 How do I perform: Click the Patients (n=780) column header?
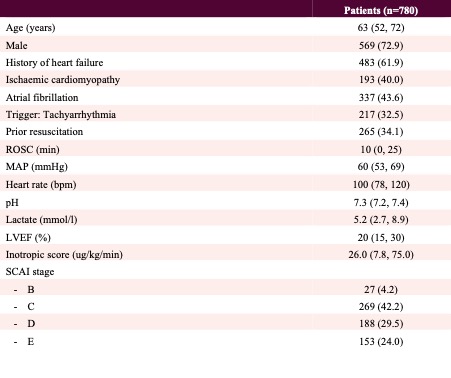point(381,10)
